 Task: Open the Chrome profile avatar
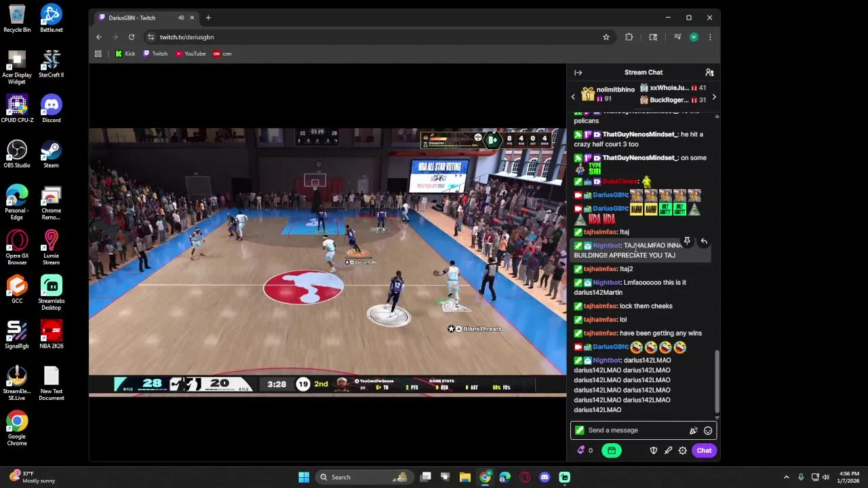tap(694, 37)
